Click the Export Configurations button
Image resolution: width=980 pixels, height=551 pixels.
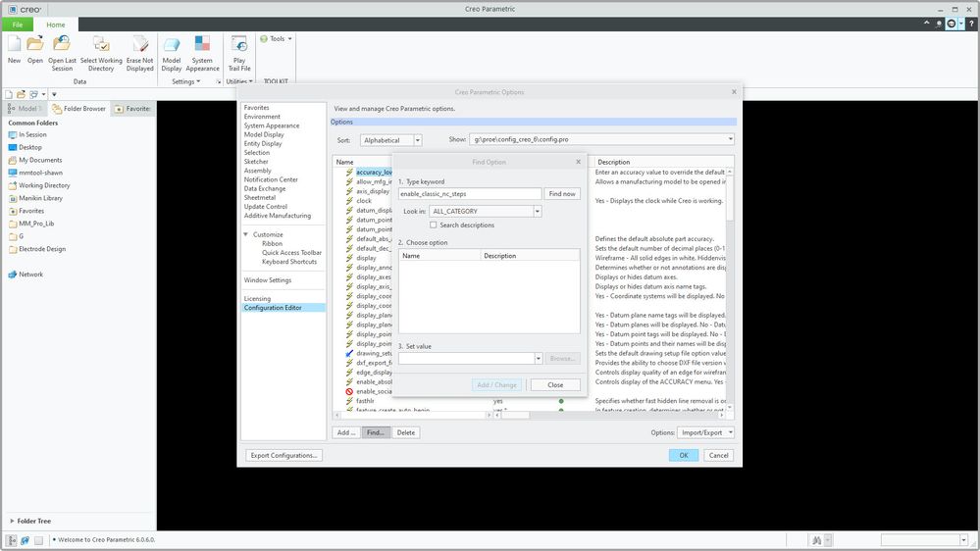[x=284, y=455]
